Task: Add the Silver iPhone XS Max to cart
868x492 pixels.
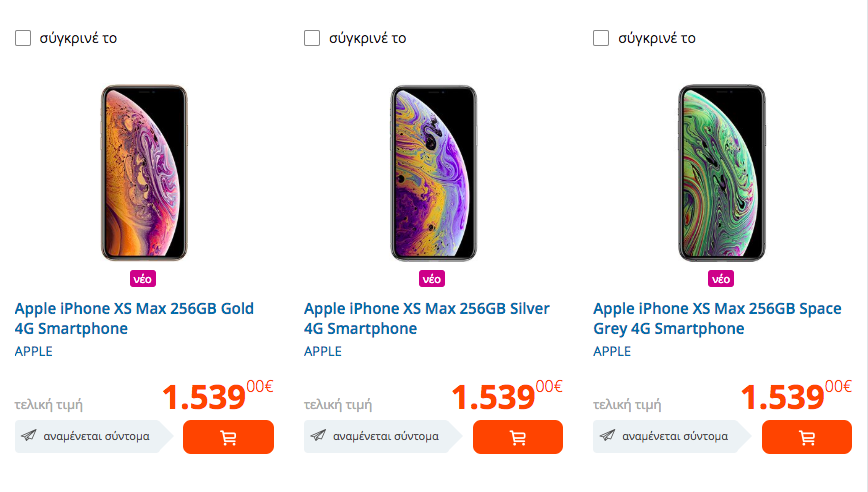Action: point(517,437)
